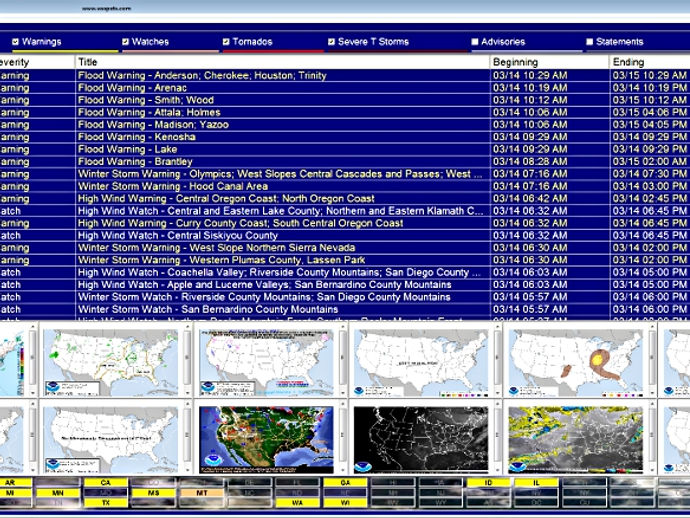This screenshot has width=690, height=518.
Task: Select the WI state button
Action: pyautogui.click(x=345, y=503)
